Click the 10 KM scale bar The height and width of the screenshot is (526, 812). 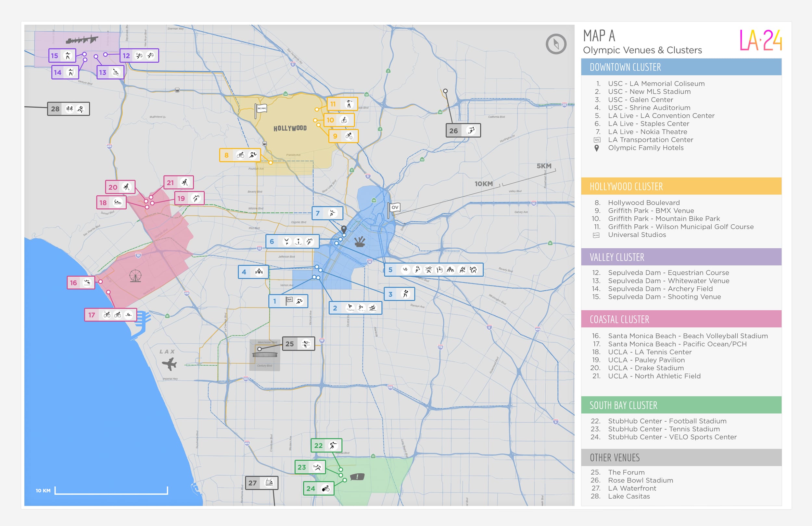(x=111, y=491)
